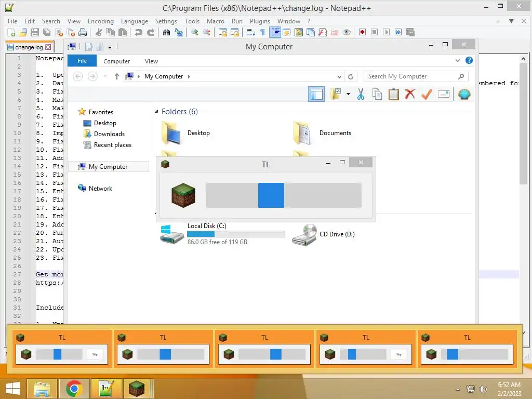Click TL window progress bar
The height and width of the screenshot is (399, 532).
pos(283,195)
